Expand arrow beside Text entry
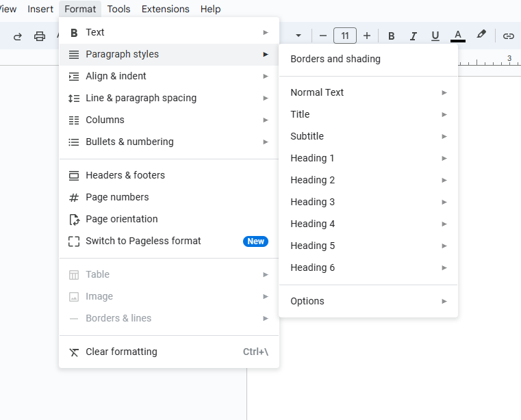Screen dimensions: 521x420 click(266, 33)
